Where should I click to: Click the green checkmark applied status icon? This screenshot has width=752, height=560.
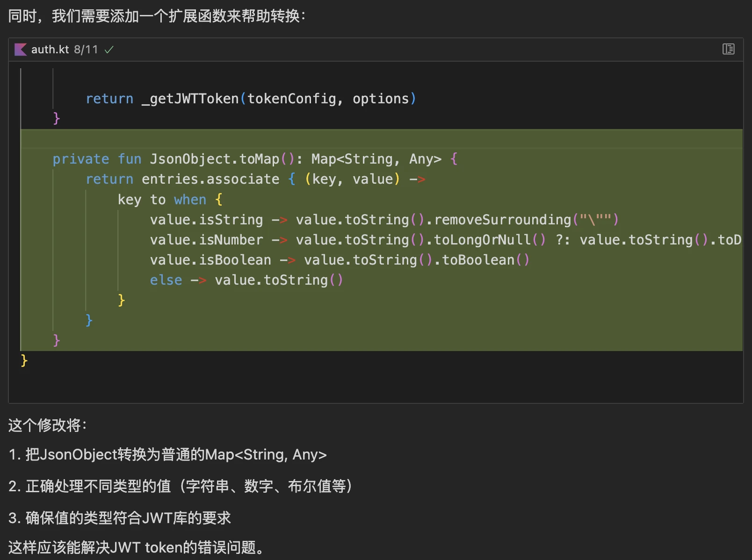[x=109, y=50]
